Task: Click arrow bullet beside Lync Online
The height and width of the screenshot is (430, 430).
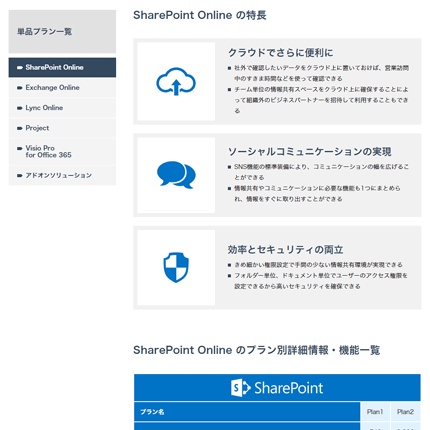Action: (20, 108)
